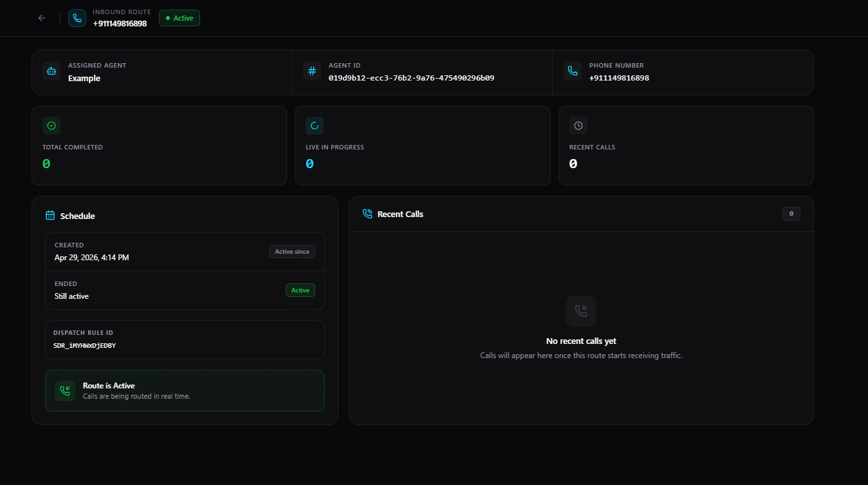
Task: Click the calendar icon next to Schedule
Action: coord(50,216)
